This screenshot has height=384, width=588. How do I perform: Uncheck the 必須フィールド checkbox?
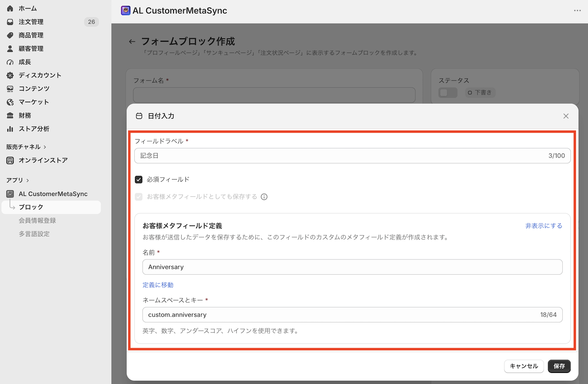(x=139, y=180)
